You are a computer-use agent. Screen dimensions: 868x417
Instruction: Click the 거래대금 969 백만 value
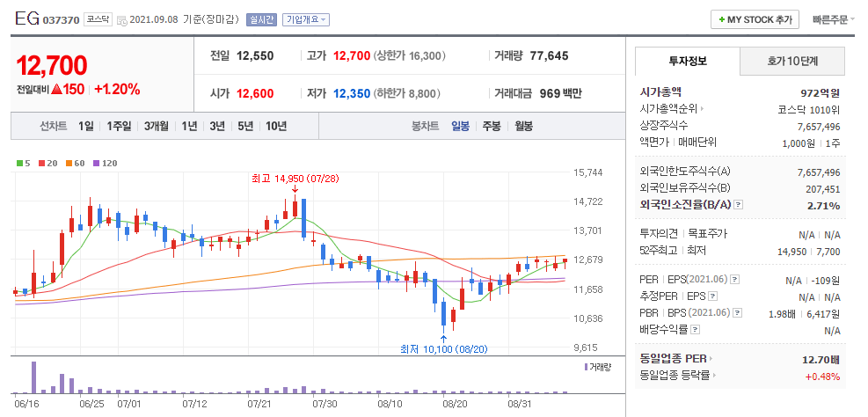pyautogui.click(x=560, y=93)
